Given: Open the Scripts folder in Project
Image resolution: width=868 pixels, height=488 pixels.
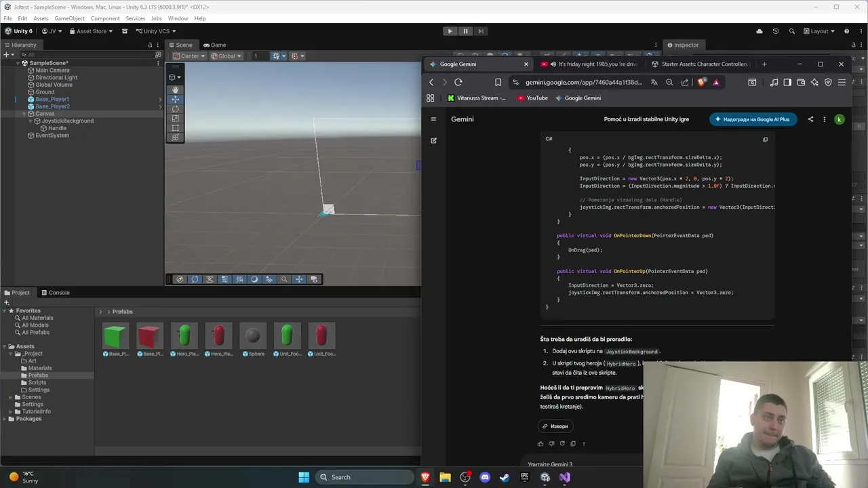Looking at the screenshot, I should 37,383.
